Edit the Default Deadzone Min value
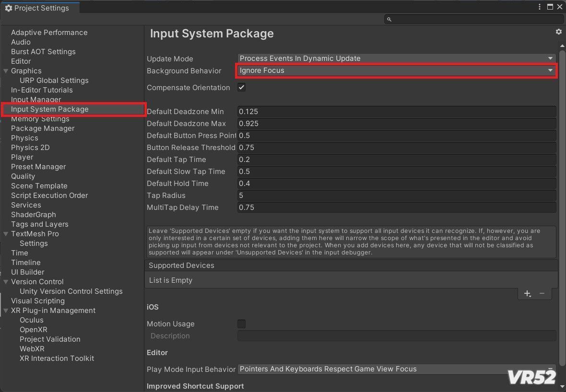The width and height of the screenshot is (566, 392). pos(396,112)
